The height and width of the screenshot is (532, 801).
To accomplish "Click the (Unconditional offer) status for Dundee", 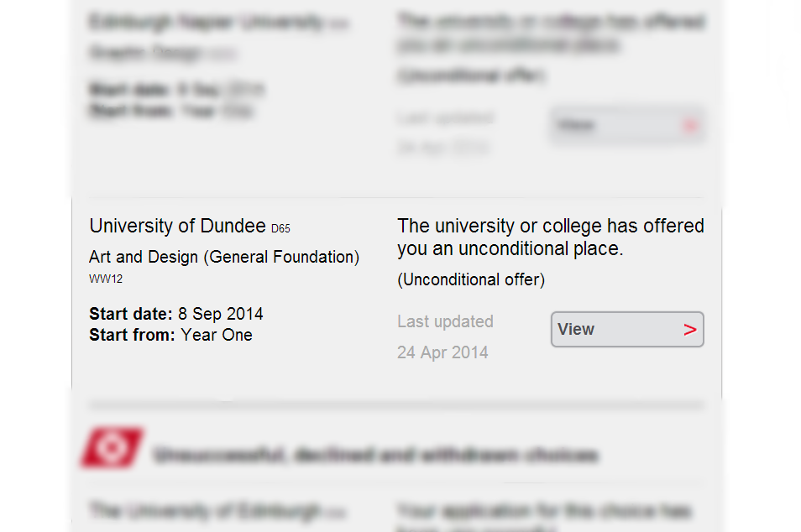I will (x=471, y=279).
